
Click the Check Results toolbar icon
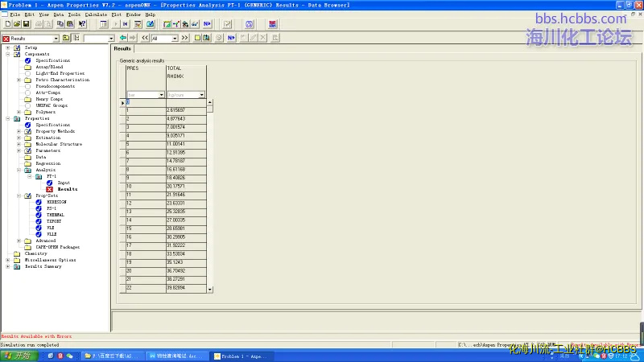(151, 24)
